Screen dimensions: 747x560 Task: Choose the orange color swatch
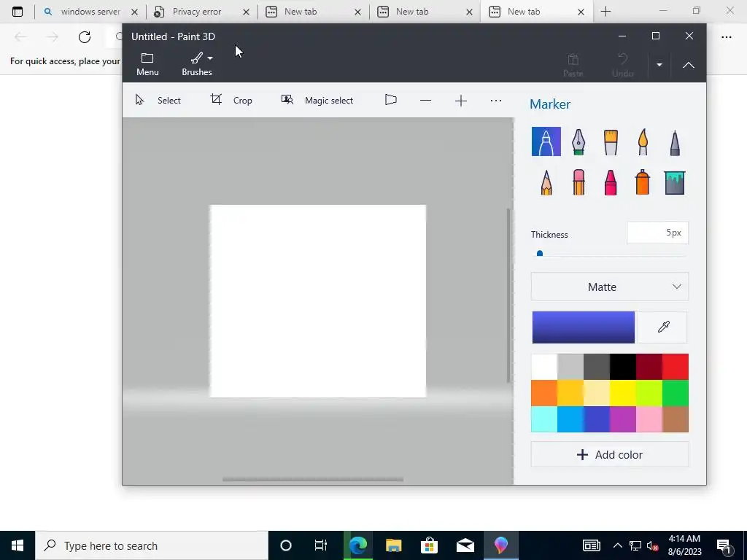(x=544, y=393)
